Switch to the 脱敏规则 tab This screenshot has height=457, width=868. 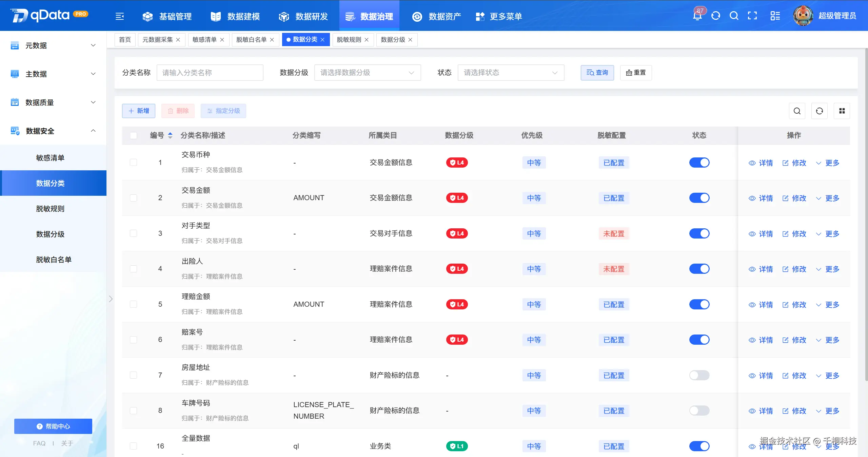coord(350,39)
